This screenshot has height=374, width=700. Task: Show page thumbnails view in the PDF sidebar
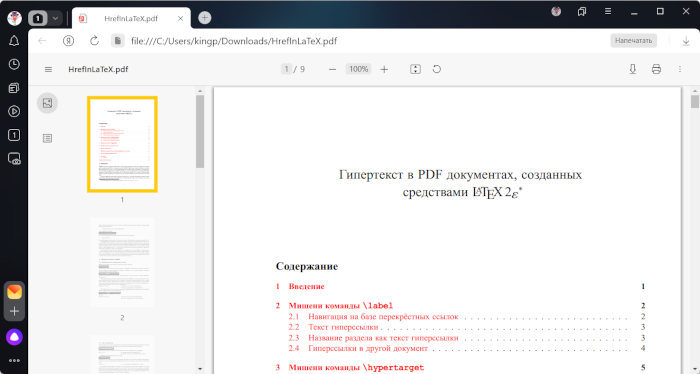(47, 103)
